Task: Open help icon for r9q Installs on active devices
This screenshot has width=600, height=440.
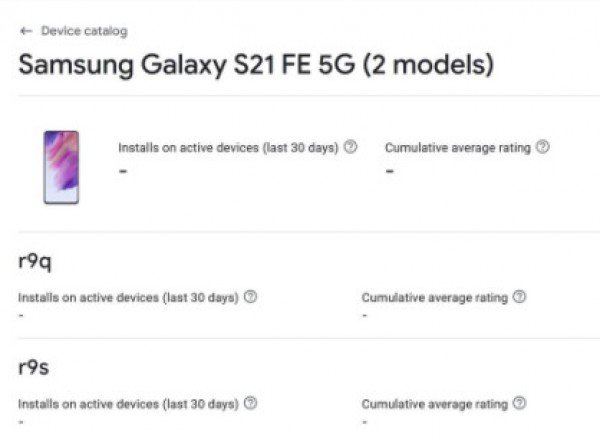Action: click(251, 297)
